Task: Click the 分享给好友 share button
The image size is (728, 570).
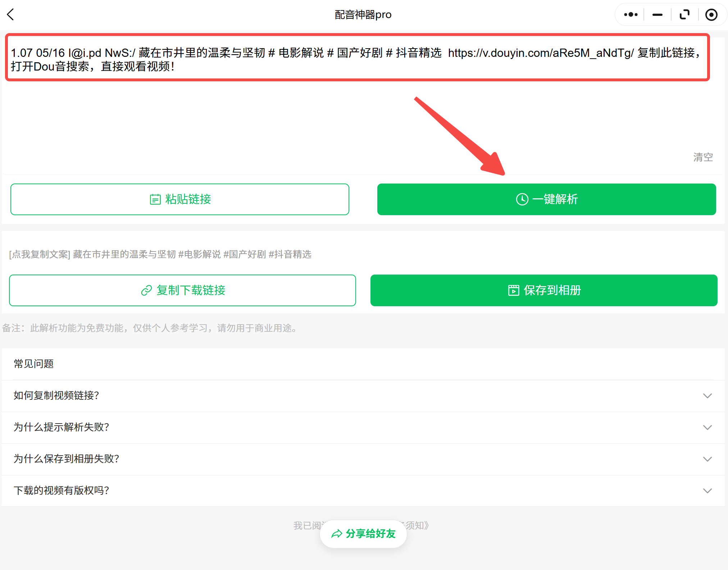Action: pos(363,534)
